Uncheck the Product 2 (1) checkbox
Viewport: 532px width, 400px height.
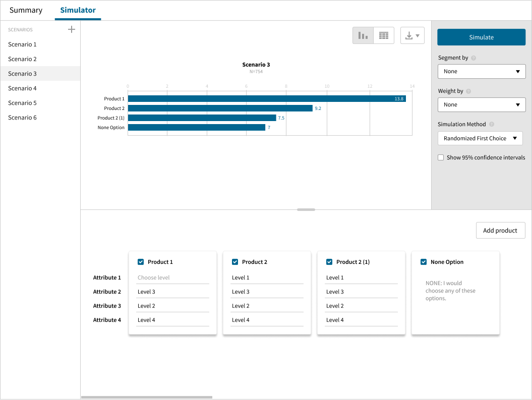[329, 262]
